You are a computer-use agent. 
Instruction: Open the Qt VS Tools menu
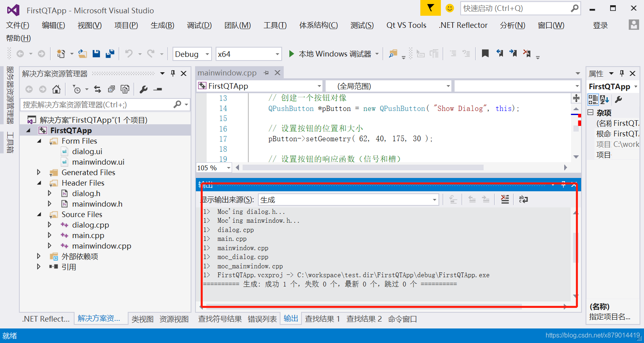406,25
